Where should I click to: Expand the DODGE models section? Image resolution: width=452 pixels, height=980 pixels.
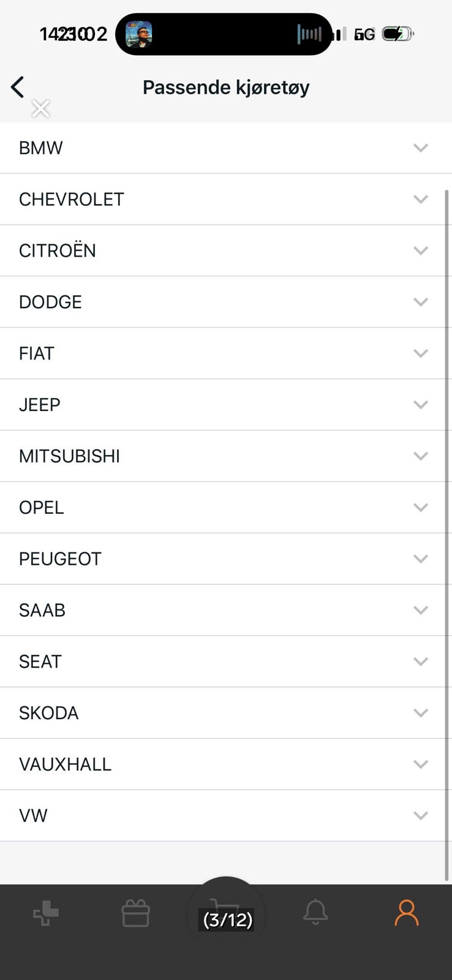coord(420,302)
